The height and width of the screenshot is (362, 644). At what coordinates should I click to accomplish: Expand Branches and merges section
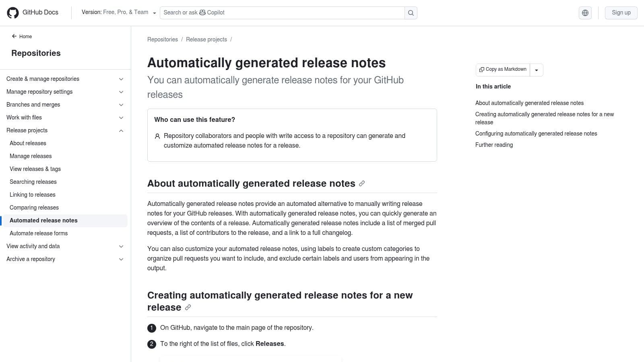pos(65,105)
